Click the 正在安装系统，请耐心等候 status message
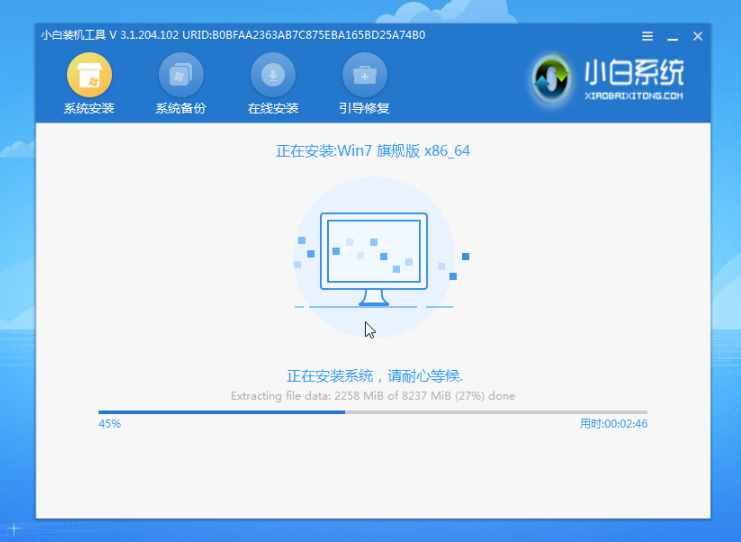The height and width of the screenshot is (542, 741). pos(374,376)
